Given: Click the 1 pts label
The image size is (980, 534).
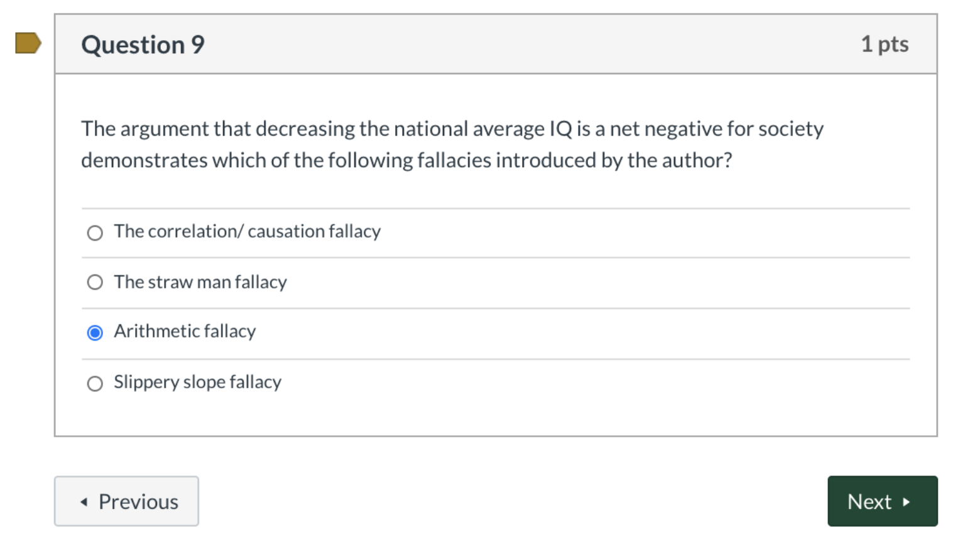Looking at the screenshot, I should coord(886,44).
